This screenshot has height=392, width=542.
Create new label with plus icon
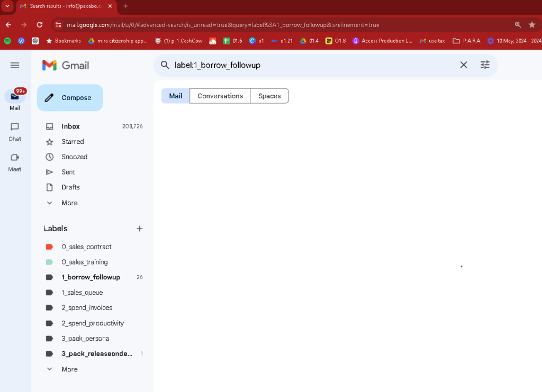140,229
